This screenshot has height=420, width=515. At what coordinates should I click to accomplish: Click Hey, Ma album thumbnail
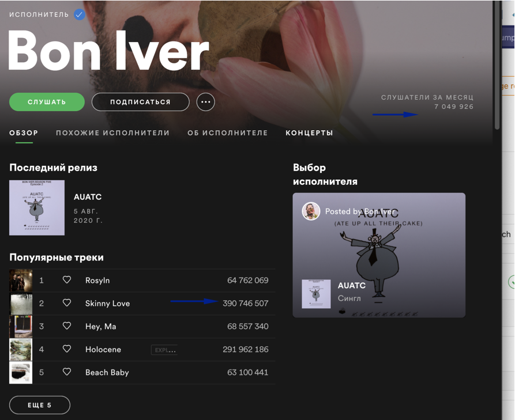click(x=21, y=327)
